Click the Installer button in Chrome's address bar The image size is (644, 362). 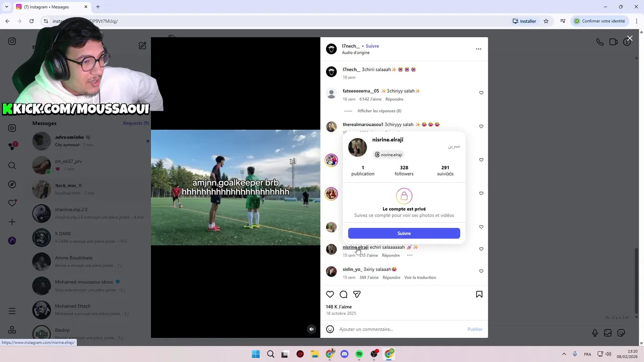[524, 21]
